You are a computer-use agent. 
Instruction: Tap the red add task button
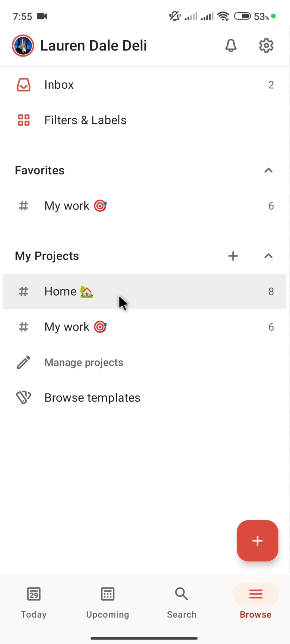[257, 541]
